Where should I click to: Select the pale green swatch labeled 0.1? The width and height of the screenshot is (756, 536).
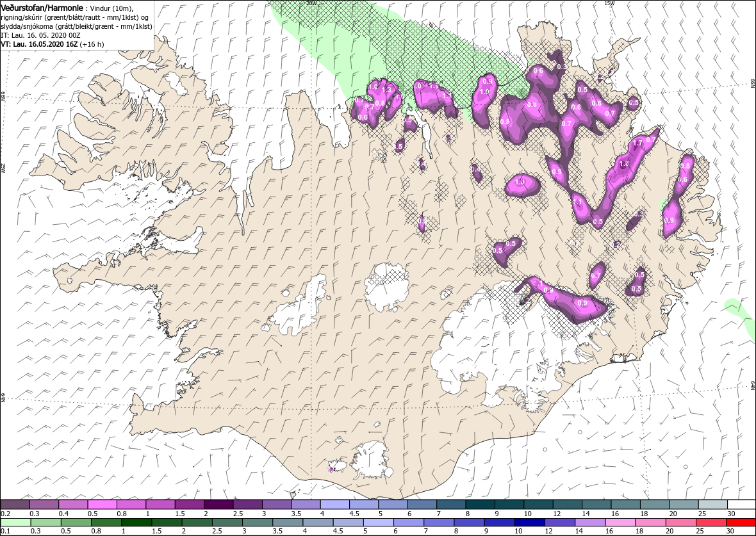click(x=15, y=523)
